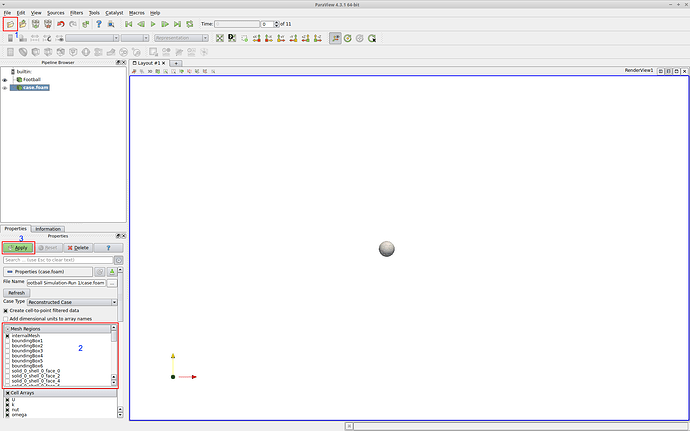
Task: Check the boundingBox4 mesh region
Action: 7,356
